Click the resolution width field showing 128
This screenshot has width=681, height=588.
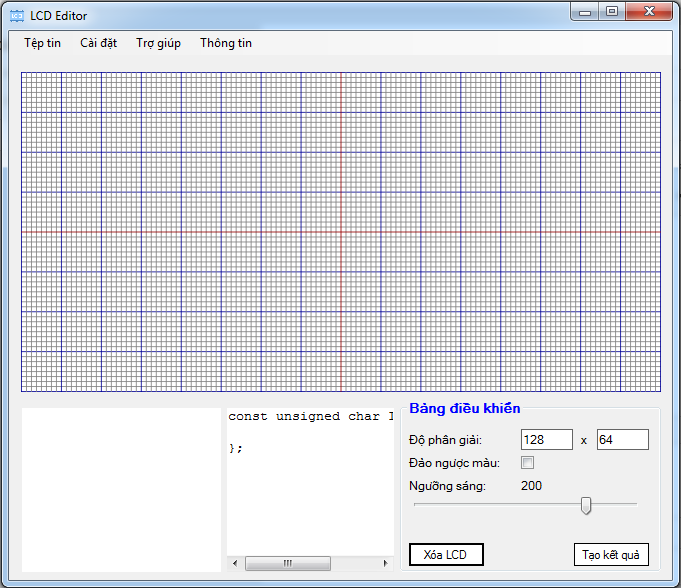pyautogui.click(x=546, y=439)
